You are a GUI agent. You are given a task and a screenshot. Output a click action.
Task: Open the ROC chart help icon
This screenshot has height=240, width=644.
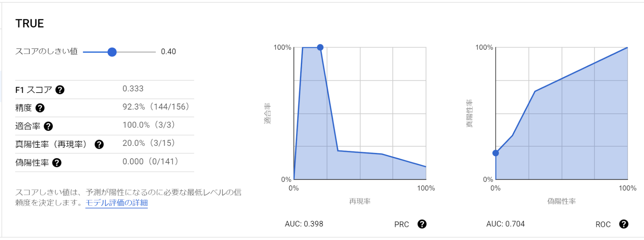point(624,224)
